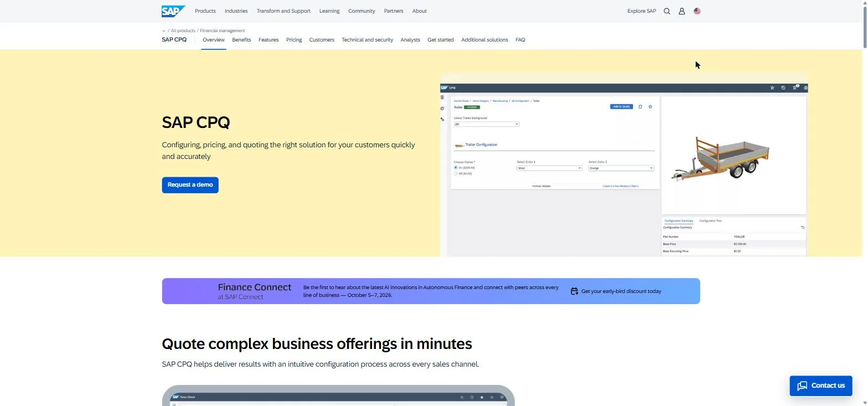Open the Products menu
The image size is (868, 406).
(205, 11)
